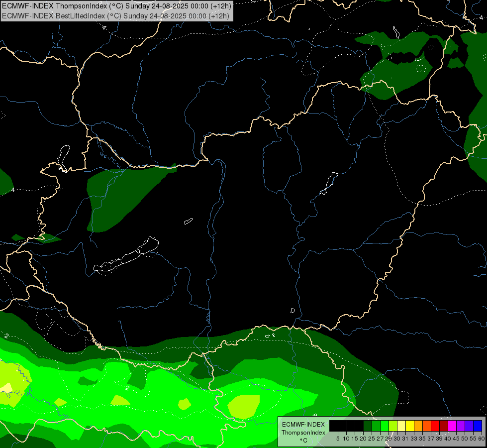Click the BestLiftedIndex title line at top
Screen dimensions: 487x448
(115, 15)
